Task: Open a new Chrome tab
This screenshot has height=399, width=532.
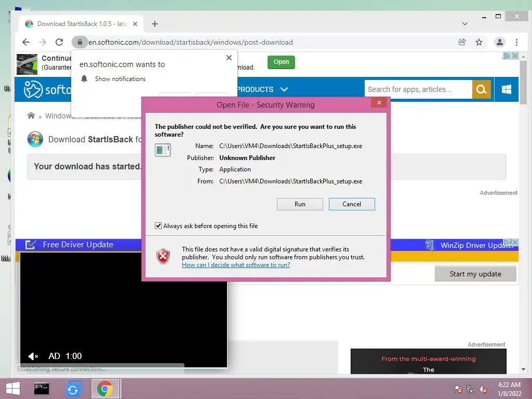Action: [x=155, y=24]
